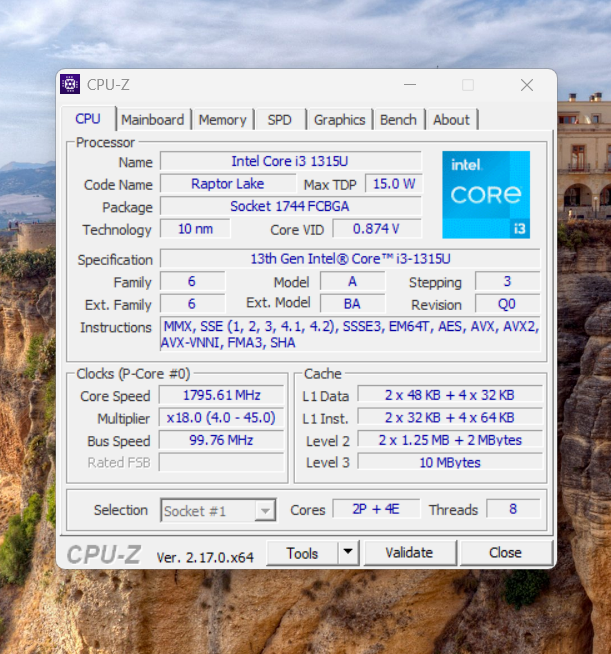Click the Level 3 value '10 MBytes'
Screen dimensions: 611x654
[x=450, y=463]
